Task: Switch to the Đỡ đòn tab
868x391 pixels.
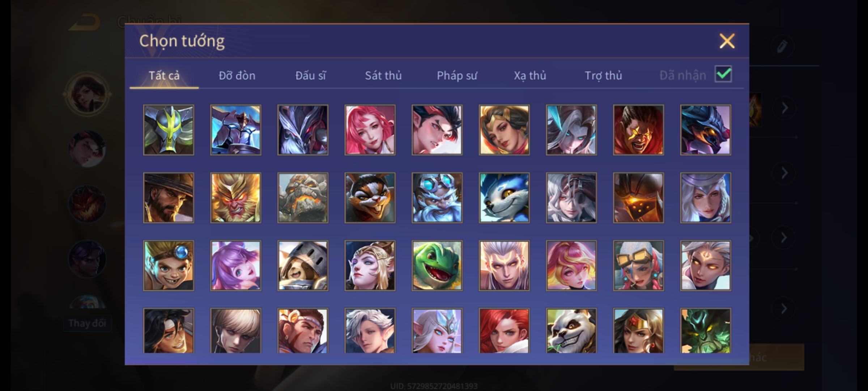Action: 237,75
